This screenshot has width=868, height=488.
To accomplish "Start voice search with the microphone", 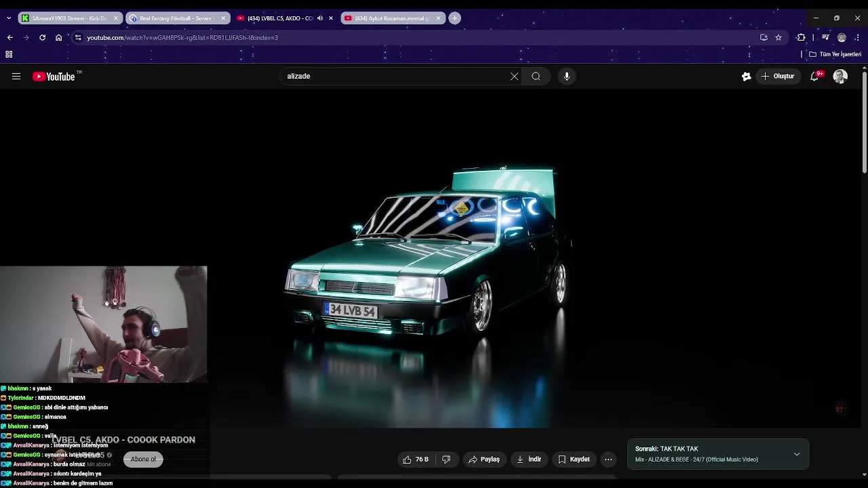I will [567, 77].
